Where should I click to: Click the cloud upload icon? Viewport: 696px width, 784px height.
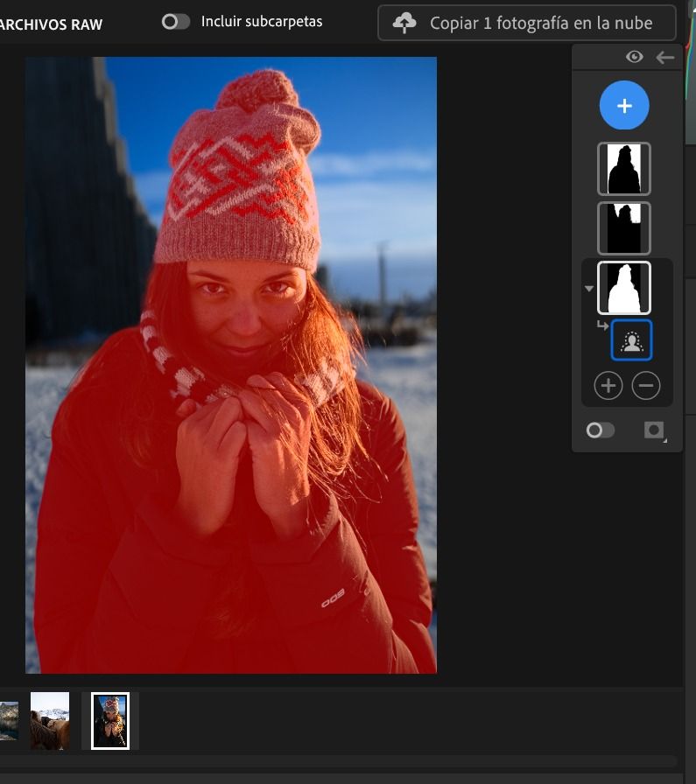tap(404, 24)
